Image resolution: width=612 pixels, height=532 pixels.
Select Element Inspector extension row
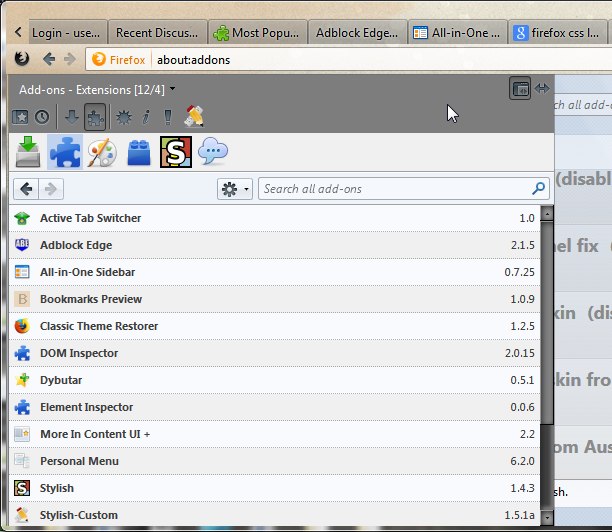coord(274,407)
